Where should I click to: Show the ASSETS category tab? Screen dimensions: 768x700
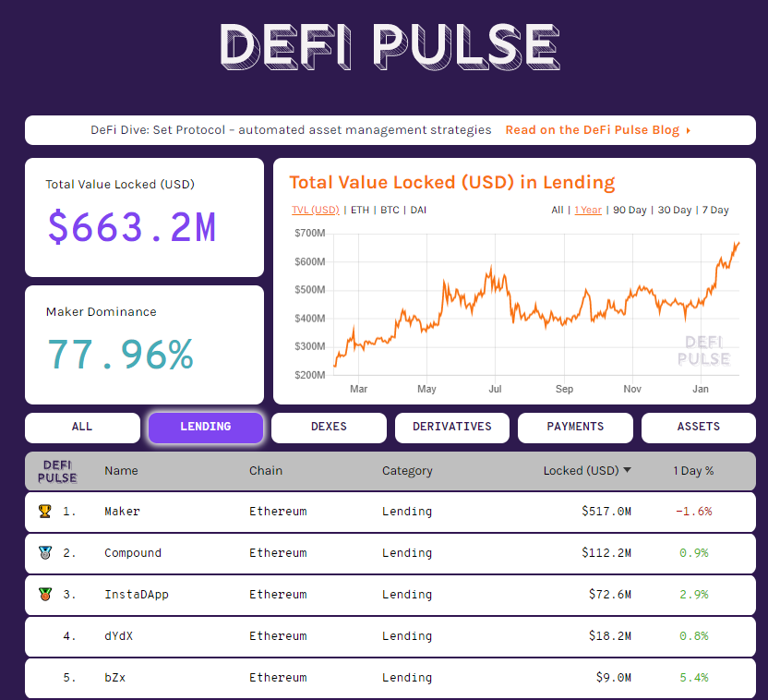(x=699, y=428)
